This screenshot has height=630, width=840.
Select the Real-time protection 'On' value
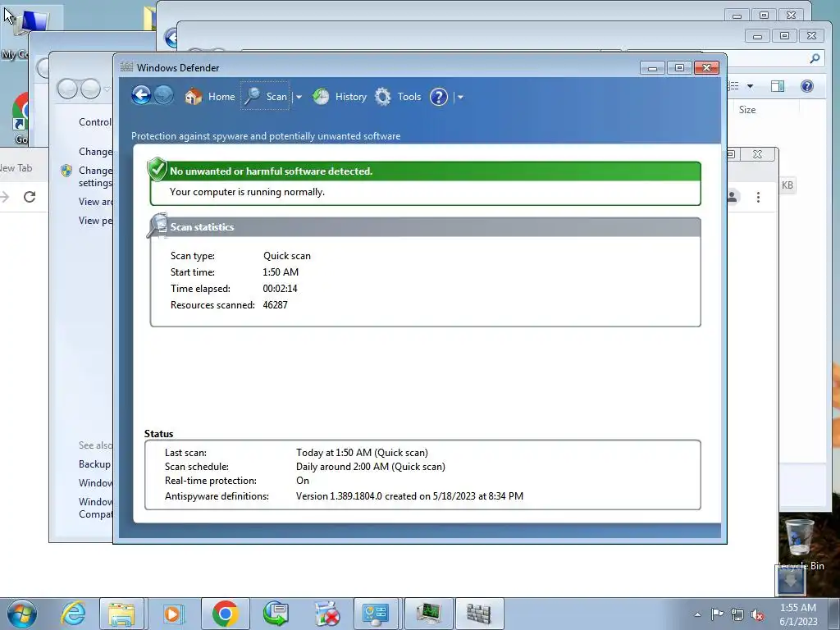click(x=303, y=481)
